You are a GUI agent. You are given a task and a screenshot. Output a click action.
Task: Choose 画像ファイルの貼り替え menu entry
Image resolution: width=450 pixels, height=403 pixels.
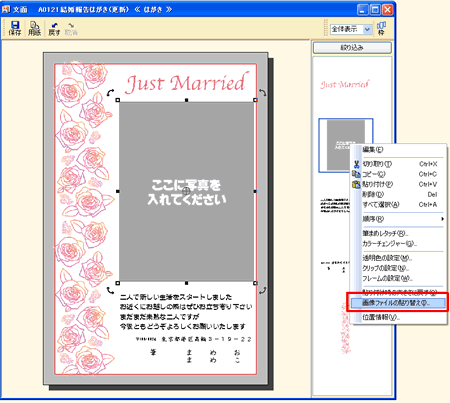(397, 303)
